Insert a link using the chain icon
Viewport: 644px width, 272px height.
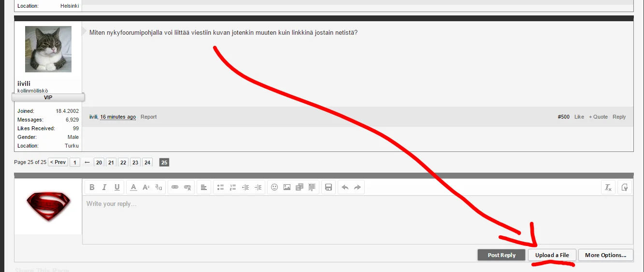pos(175,187)
